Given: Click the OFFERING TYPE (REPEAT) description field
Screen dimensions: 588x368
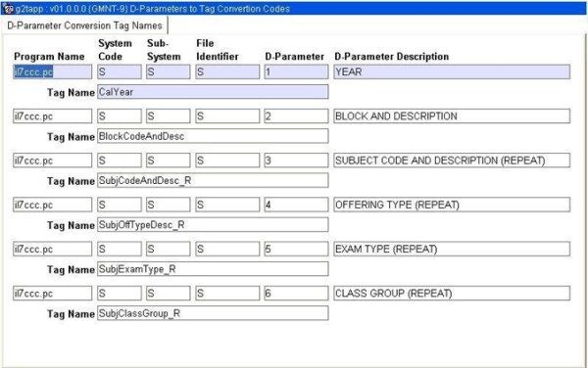Looking at the screenshot, I should point(452,205).
